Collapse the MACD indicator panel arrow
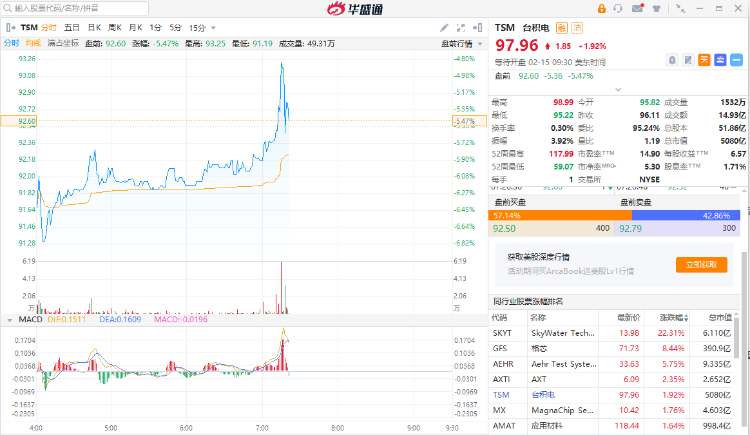The width and height of the screenshot is (750, 435). pos(9,320)
